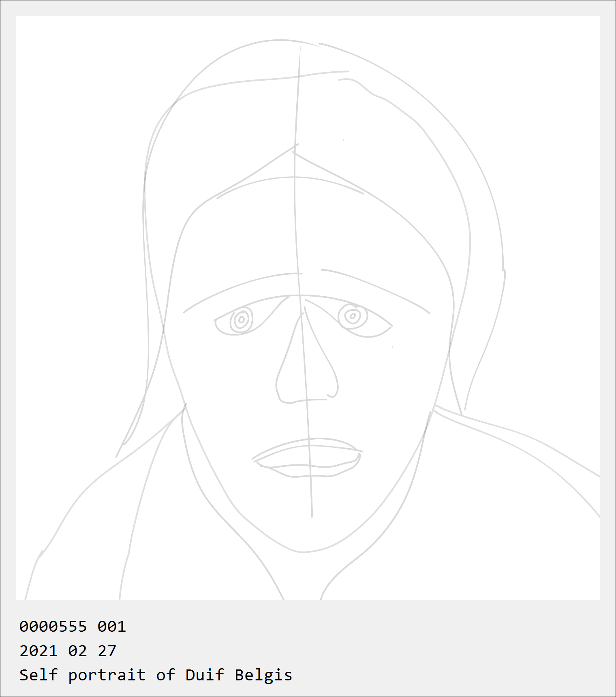Click the surname 'Belgis' in the caption

pos(263,675)
